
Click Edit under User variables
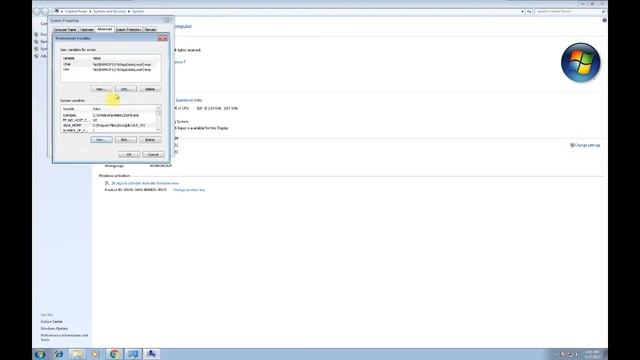click(x=126, y=89)
